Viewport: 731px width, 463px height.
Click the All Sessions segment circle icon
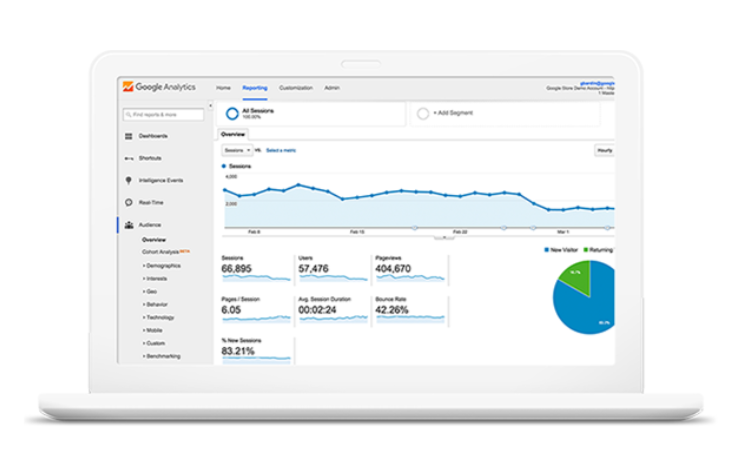tap(232, 114)
